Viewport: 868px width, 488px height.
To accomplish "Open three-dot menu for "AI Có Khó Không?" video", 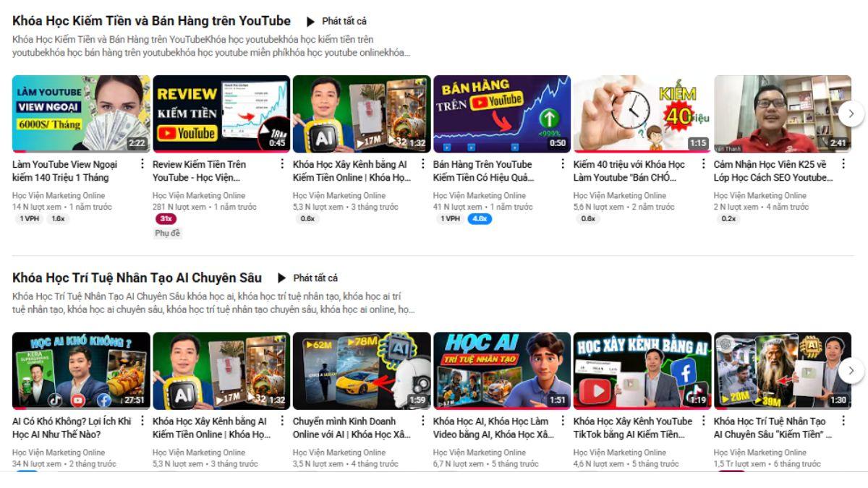I will [142, 421].
